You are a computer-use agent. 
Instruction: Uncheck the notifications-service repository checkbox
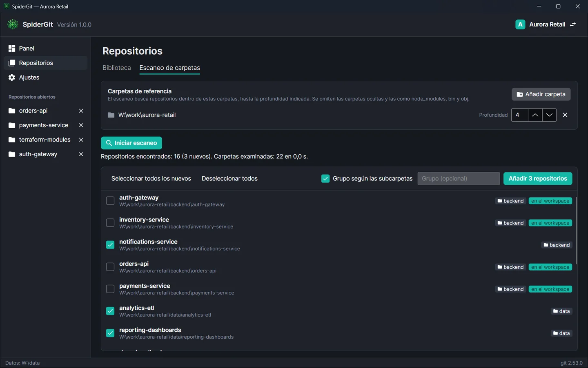110,245
